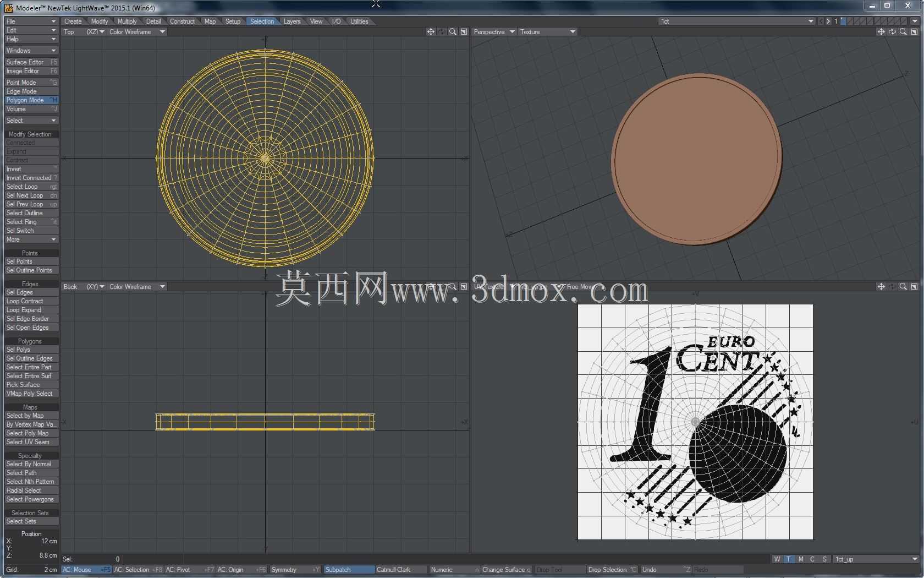Switch vertex map mode to C (color)
The width and height of the screenshot is (924, 578).
[812, 559]
